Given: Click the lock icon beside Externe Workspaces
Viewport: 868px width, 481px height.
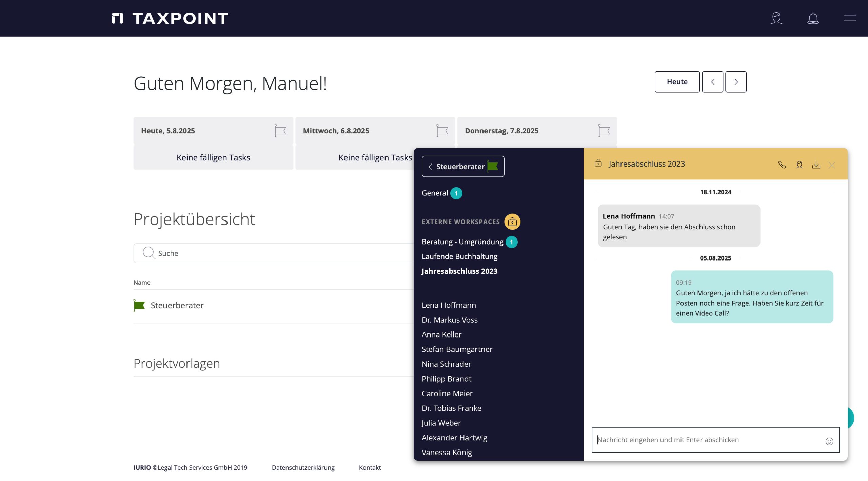Looking at the screenshot, I should tap(512, 222).
